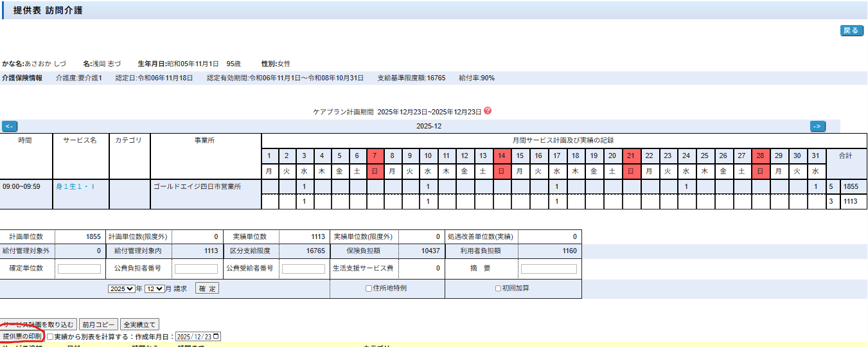Open calendar picker in 作成年月日 date field
The image size is (868, 347).
(x=215, y=336)
